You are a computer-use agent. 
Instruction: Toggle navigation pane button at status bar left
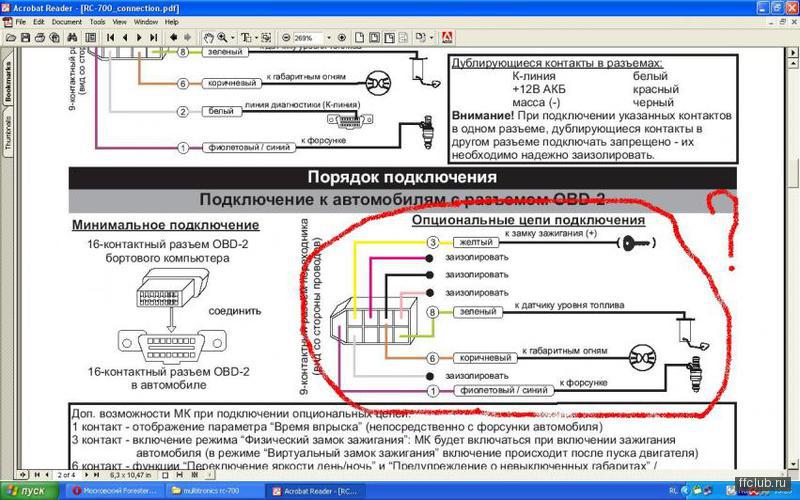point(22,474)
